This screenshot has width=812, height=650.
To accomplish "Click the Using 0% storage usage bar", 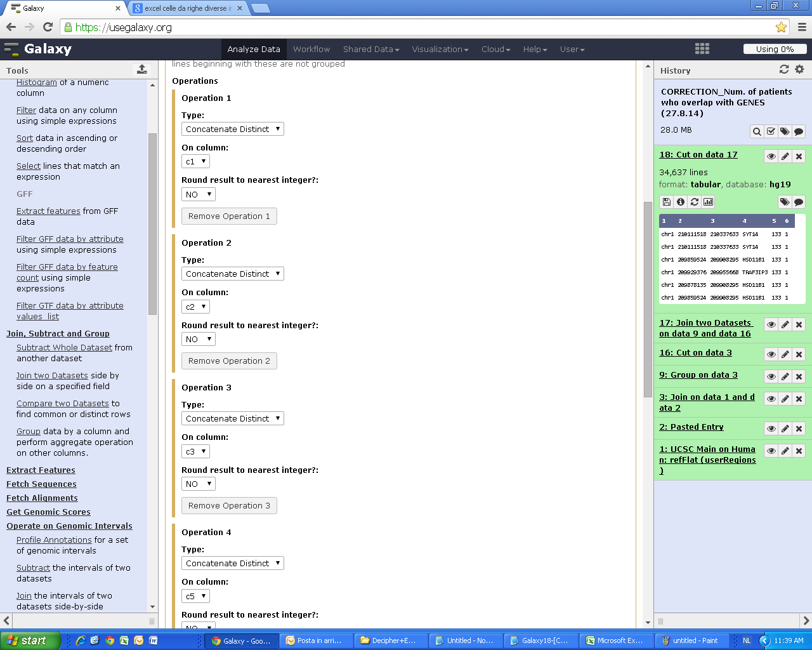I will (775, 49).
